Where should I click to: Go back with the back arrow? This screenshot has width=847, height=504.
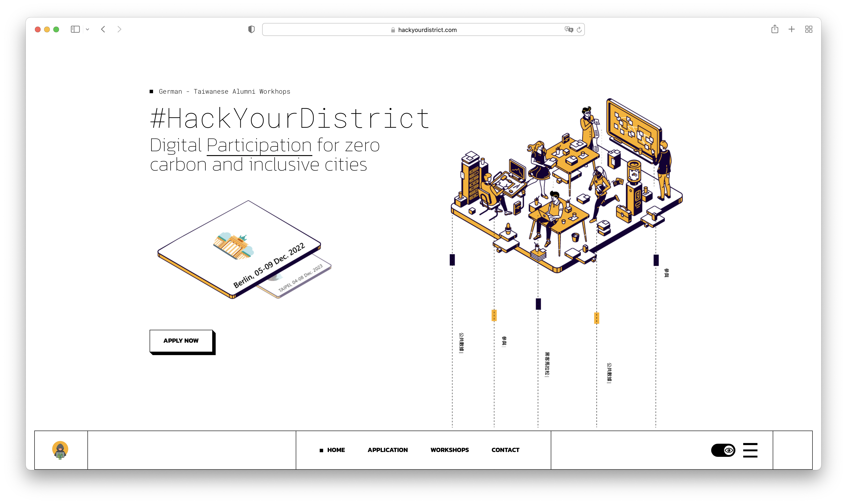click(x=103, y=29)
